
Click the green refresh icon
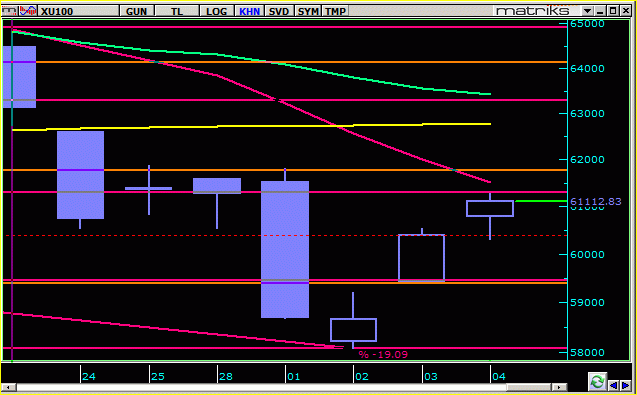[597, 381]
